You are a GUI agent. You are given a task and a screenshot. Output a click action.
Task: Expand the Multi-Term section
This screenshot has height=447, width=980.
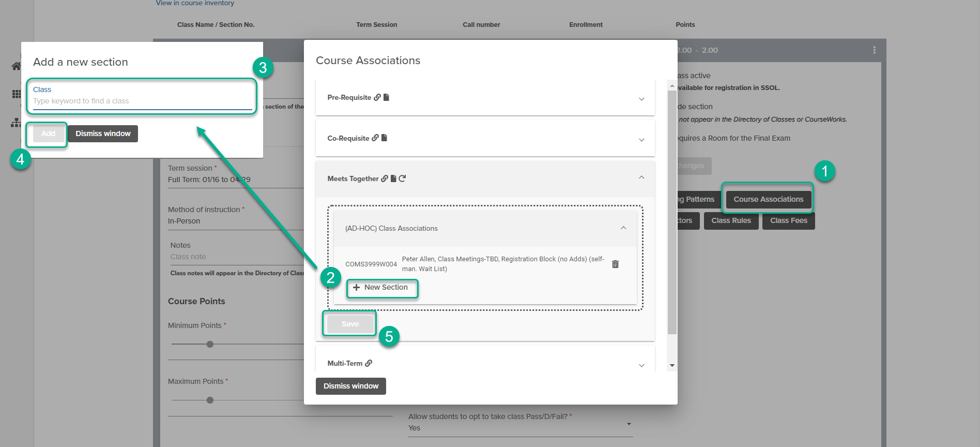641,365
